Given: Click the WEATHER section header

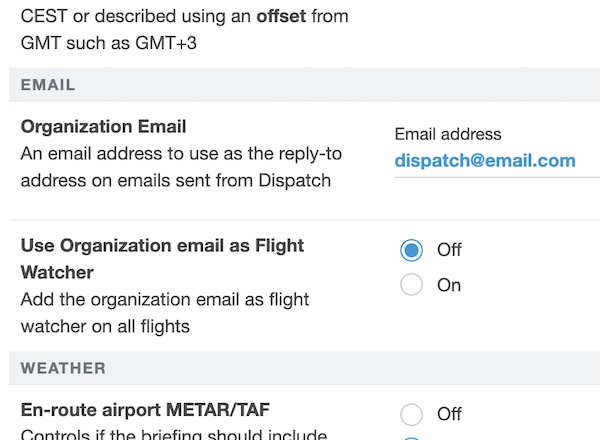Looking at the screenshot, I should (x=63, y=368).
